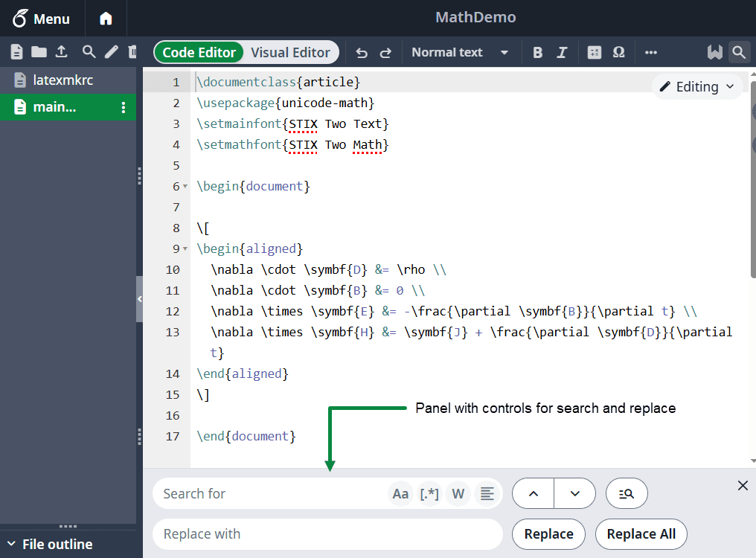Create a new file in file tree

click(x=16, y=52)
